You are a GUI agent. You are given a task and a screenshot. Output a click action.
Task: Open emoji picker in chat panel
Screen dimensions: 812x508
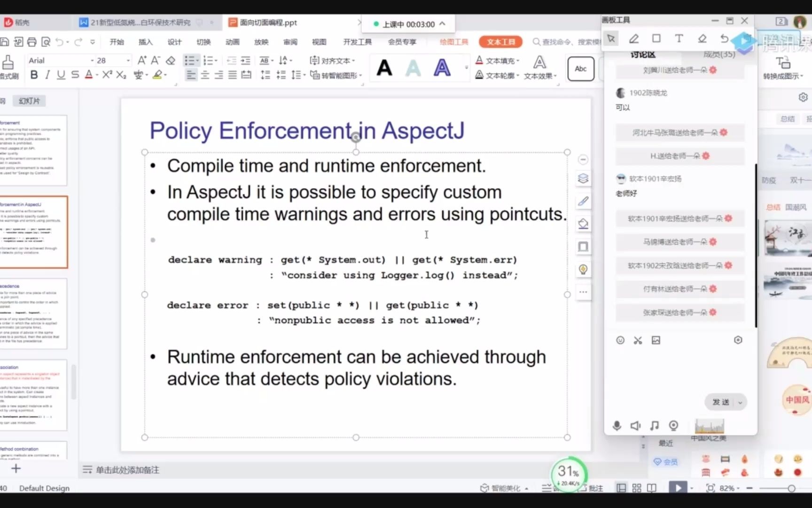[x=620, y=340]
